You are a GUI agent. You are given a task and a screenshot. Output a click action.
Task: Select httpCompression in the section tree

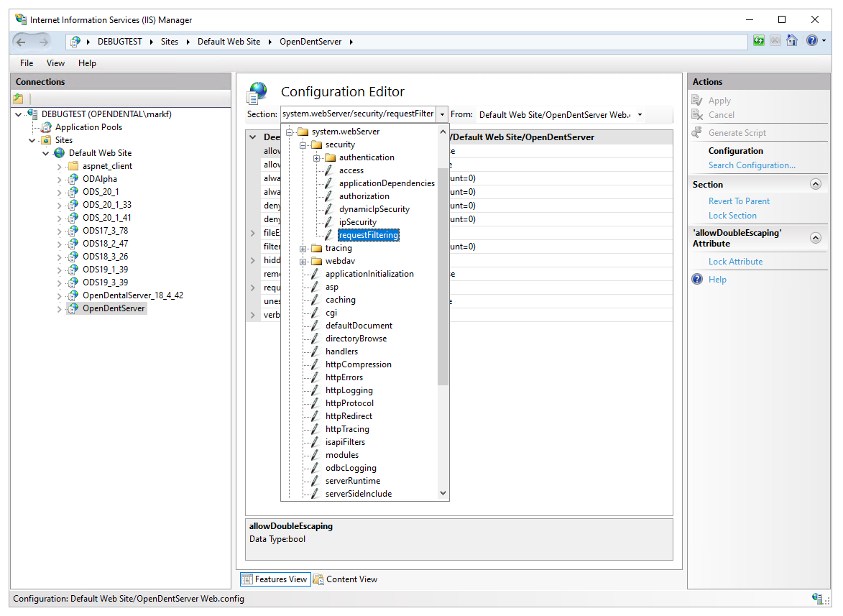pos(358,364)
